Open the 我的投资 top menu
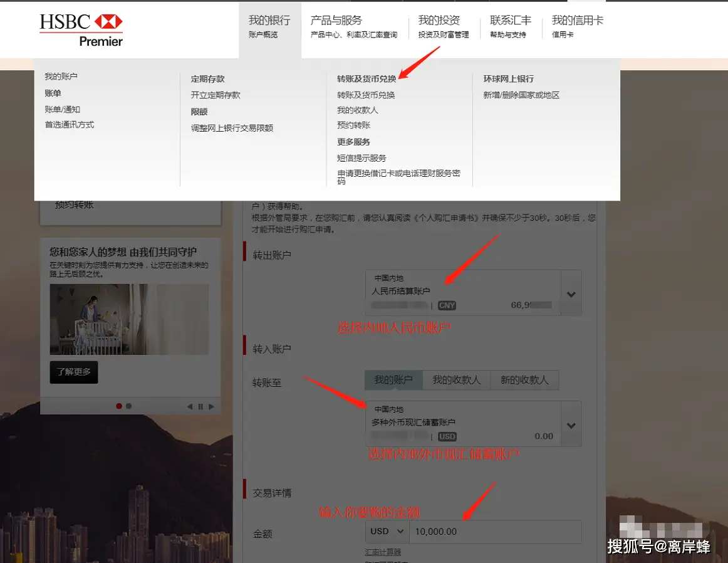 444,26
